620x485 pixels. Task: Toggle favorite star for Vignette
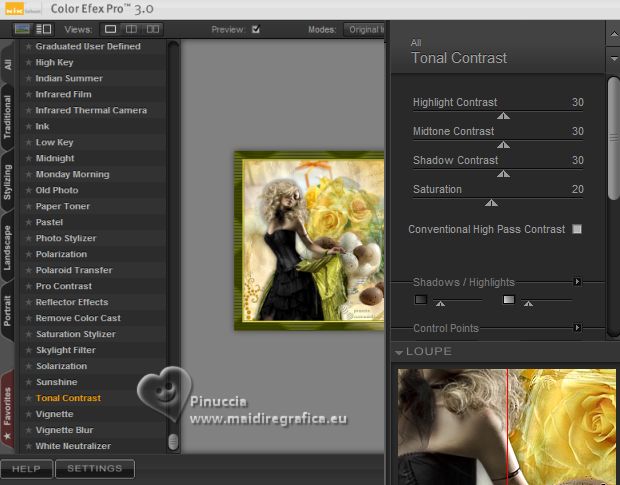click(28, 414)
